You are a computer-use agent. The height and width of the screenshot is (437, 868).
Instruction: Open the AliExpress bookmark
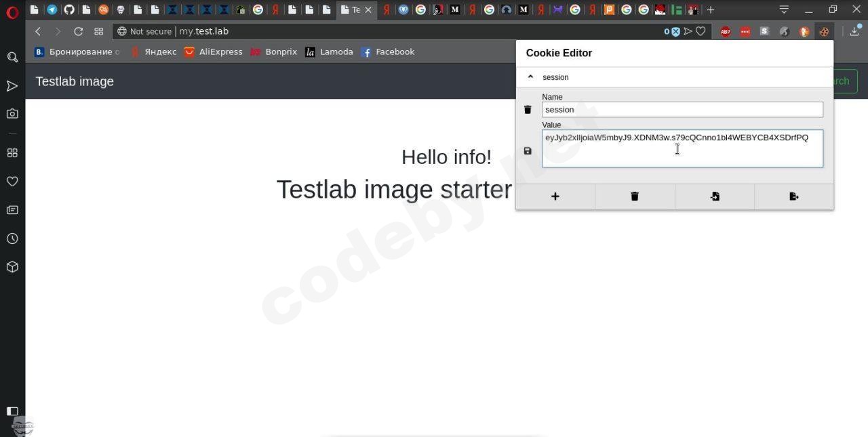coord(214,51)
